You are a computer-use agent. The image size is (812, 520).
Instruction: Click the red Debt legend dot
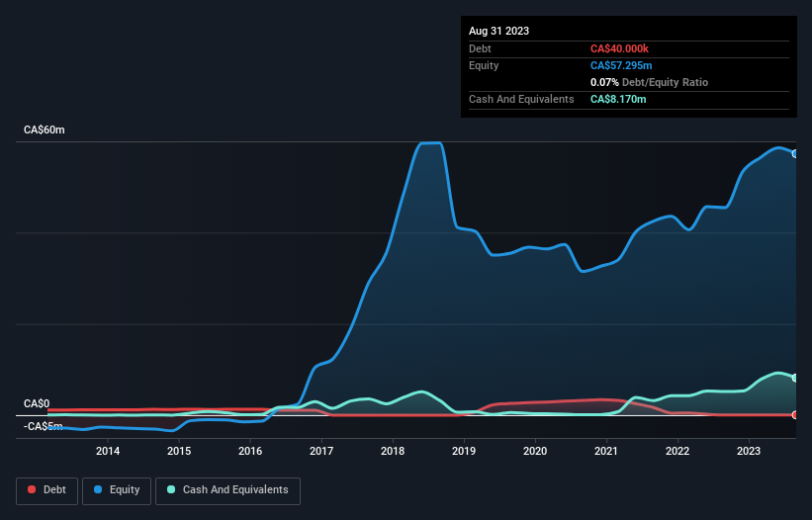(x=32, y=489)
